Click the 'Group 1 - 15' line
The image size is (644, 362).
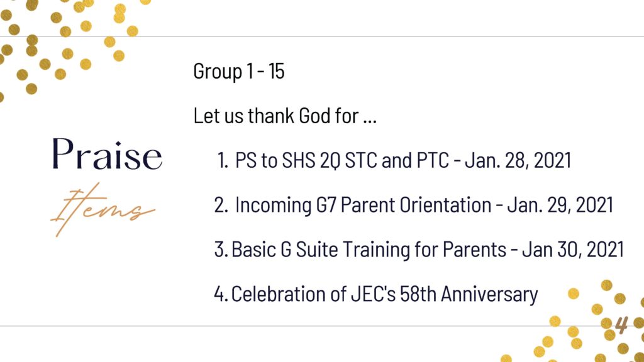coord(238,72)
